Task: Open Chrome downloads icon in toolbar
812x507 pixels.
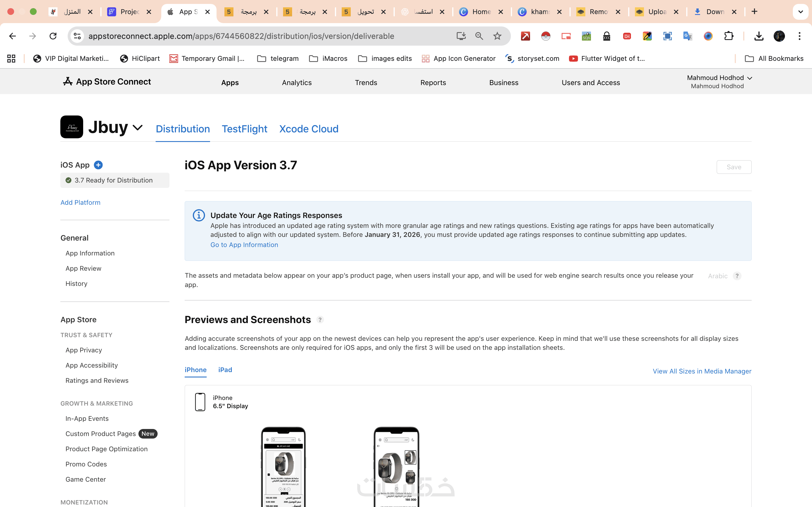Action: tap(759, 36)
